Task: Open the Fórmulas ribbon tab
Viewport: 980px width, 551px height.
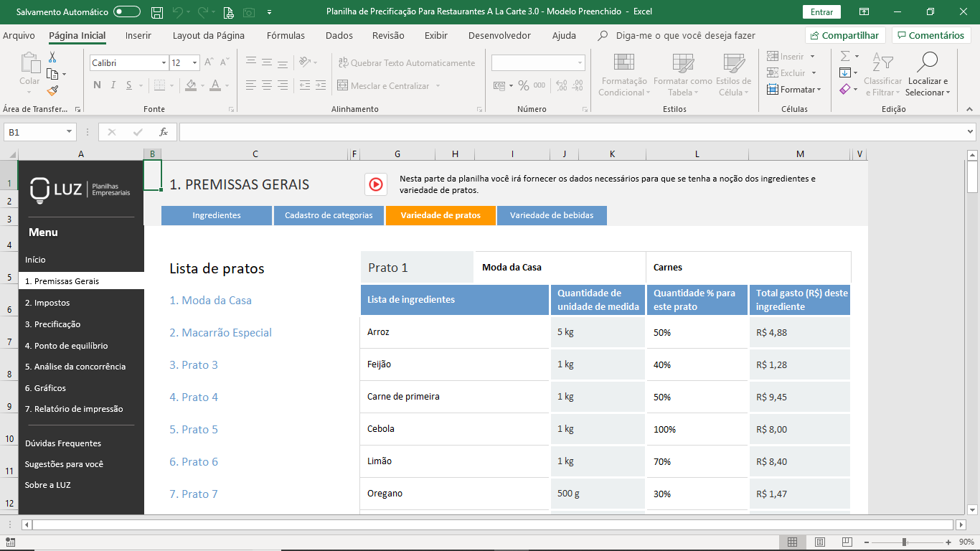Action: 286,35
